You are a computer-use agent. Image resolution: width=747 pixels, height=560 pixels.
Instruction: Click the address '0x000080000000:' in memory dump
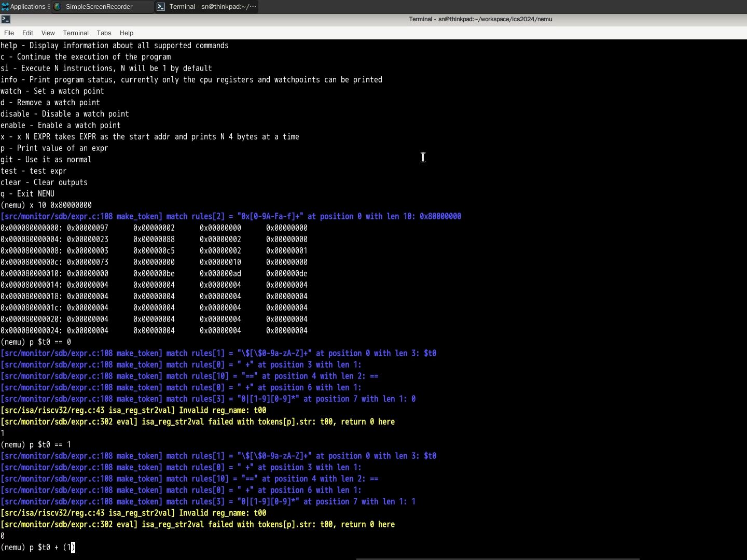(32, 228)
